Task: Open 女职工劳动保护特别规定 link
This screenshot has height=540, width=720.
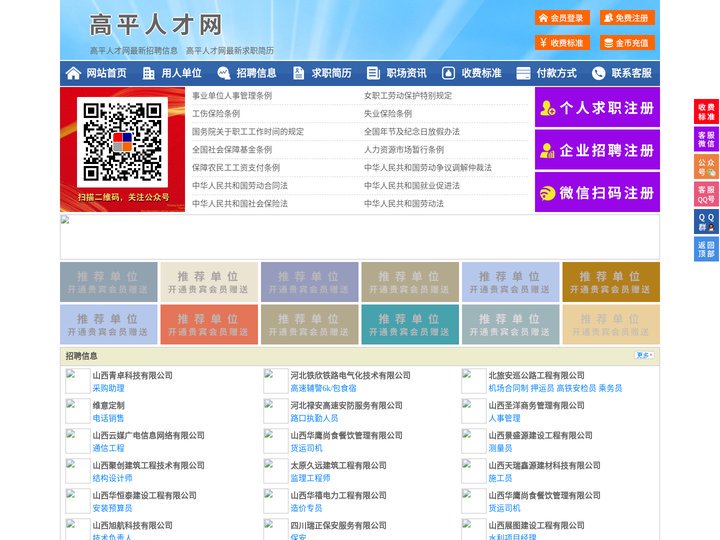Action: (x=408, y=96)
